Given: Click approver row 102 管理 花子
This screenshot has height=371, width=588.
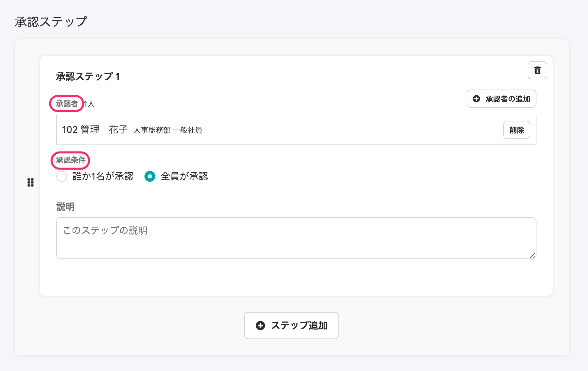Looking at the screenshot, I should (296, 130).
